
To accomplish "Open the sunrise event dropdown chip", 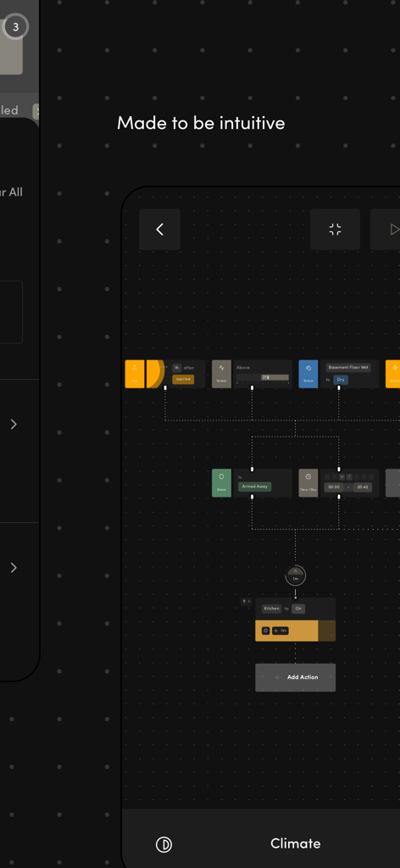I will (183, 379).
